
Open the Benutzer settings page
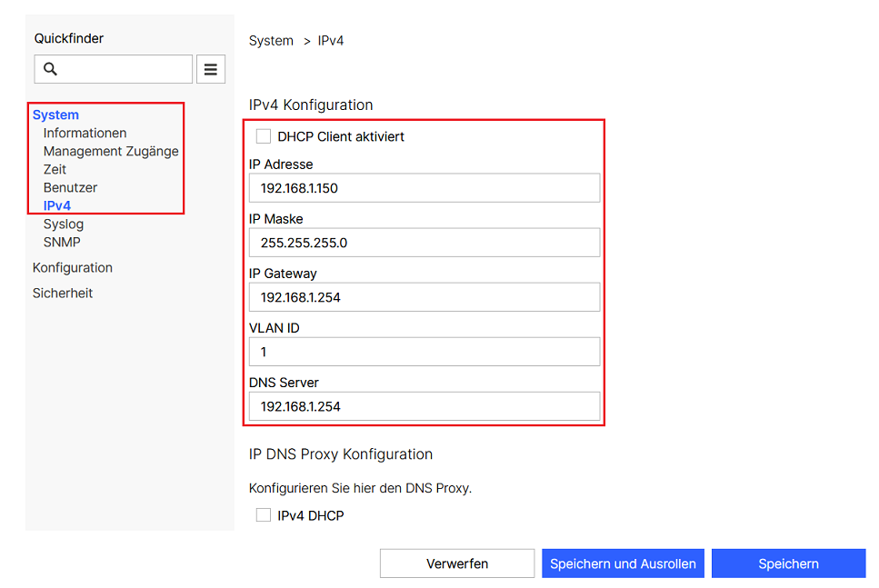(70, 187)
